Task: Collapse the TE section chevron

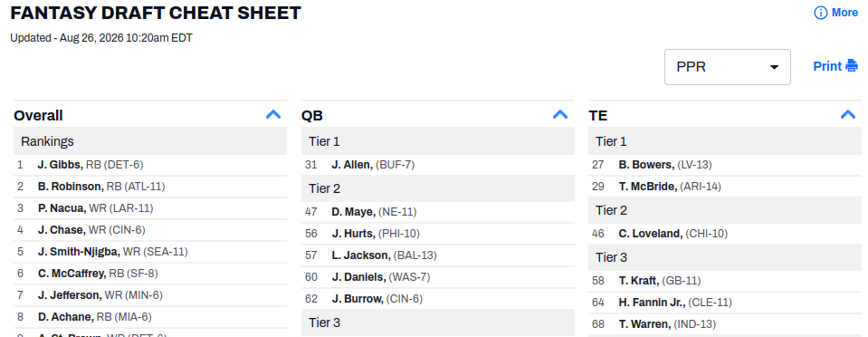Action: tap(848, 115)
